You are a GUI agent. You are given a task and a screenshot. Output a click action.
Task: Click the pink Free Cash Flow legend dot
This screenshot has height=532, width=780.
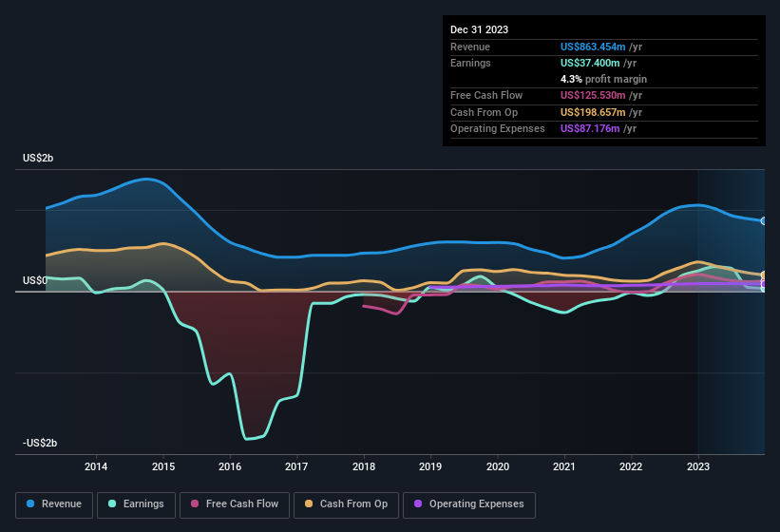click(x=195, y=504)
